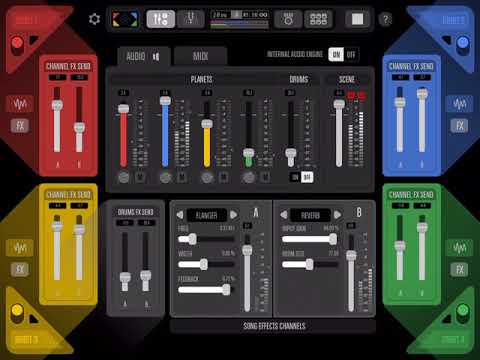The height and width of the screenshot is (360, 480).
Task: Toggle the blue orbit power switch
Action: (463, 45)
